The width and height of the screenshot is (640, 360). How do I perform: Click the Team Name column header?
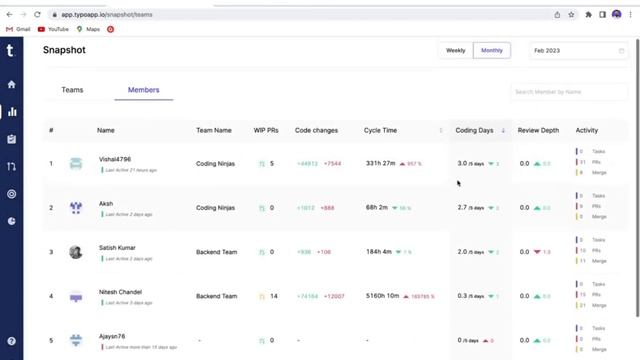point(214,130)
